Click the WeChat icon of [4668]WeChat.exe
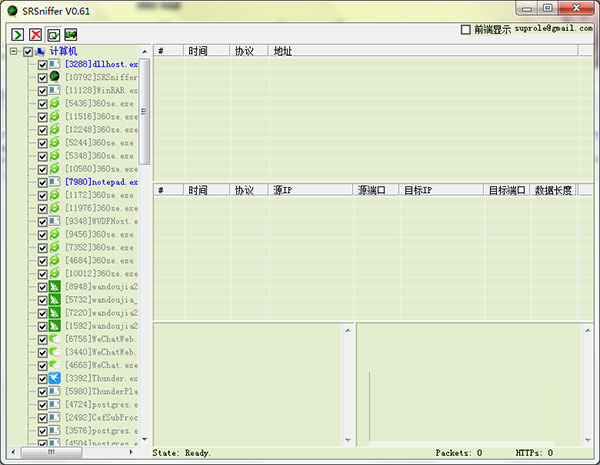The height and width of the screenshot is (465, 600). 54,365
